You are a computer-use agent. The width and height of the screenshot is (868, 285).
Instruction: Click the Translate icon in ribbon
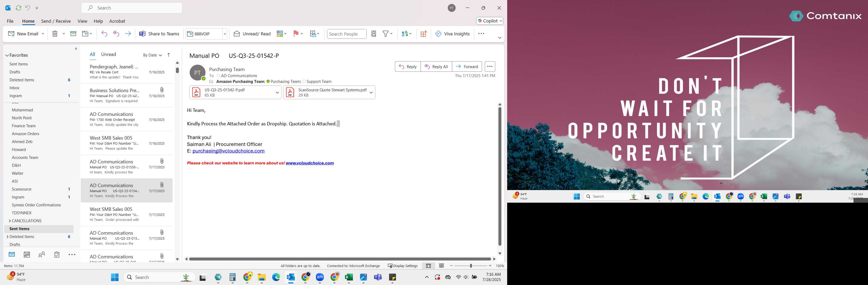(405, 34)
